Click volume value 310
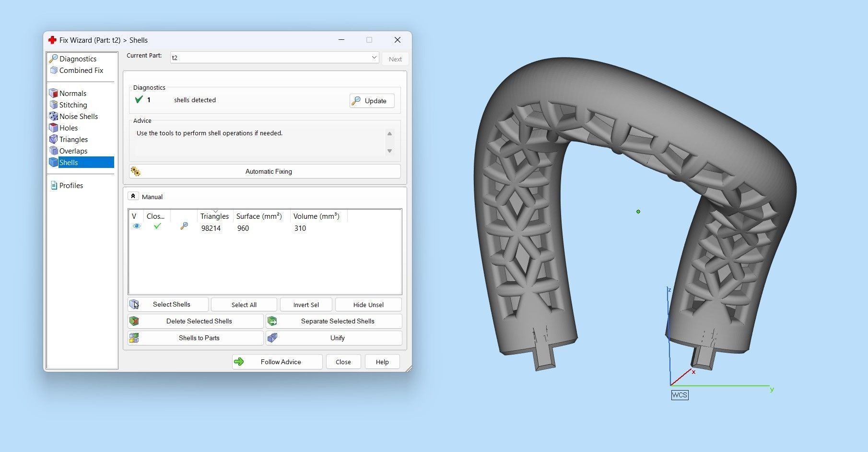868x452 pixels. click(x=300, y=228)
